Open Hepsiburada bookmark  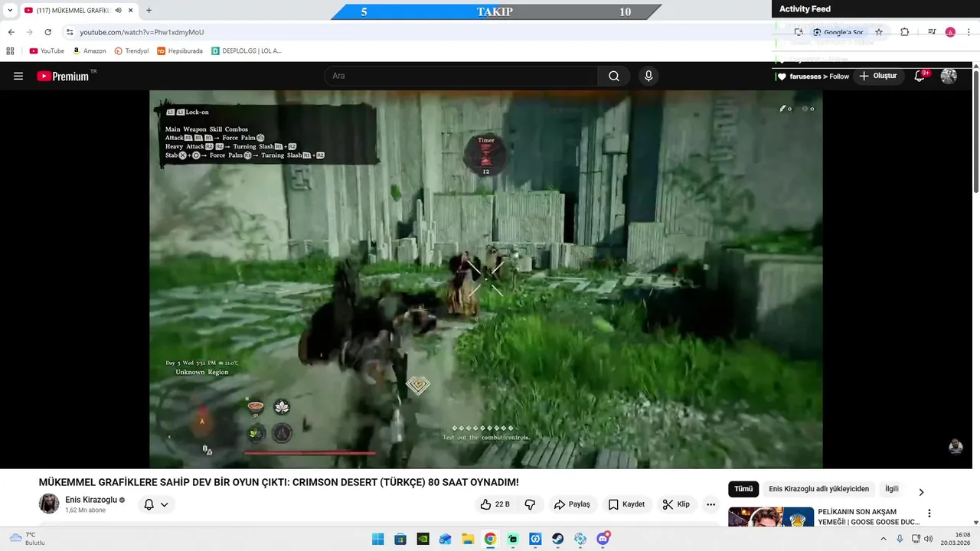[x=180, y=51]
